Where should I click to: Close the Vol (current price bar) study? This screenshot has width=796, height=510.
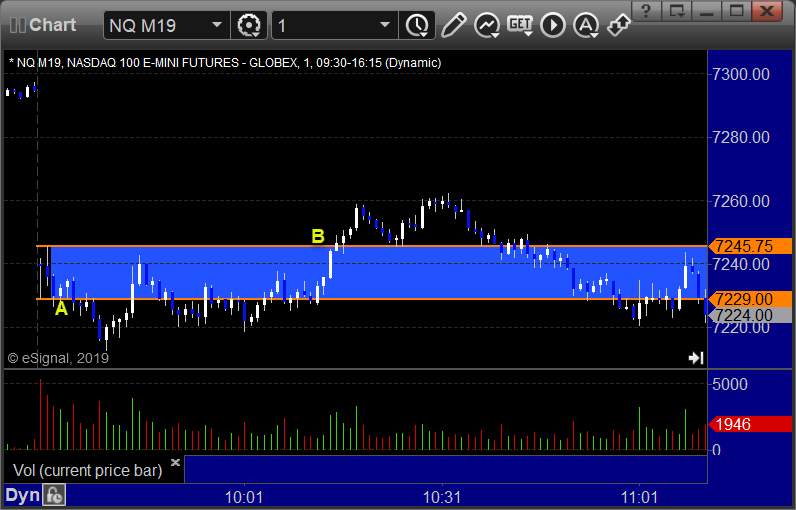175,462
